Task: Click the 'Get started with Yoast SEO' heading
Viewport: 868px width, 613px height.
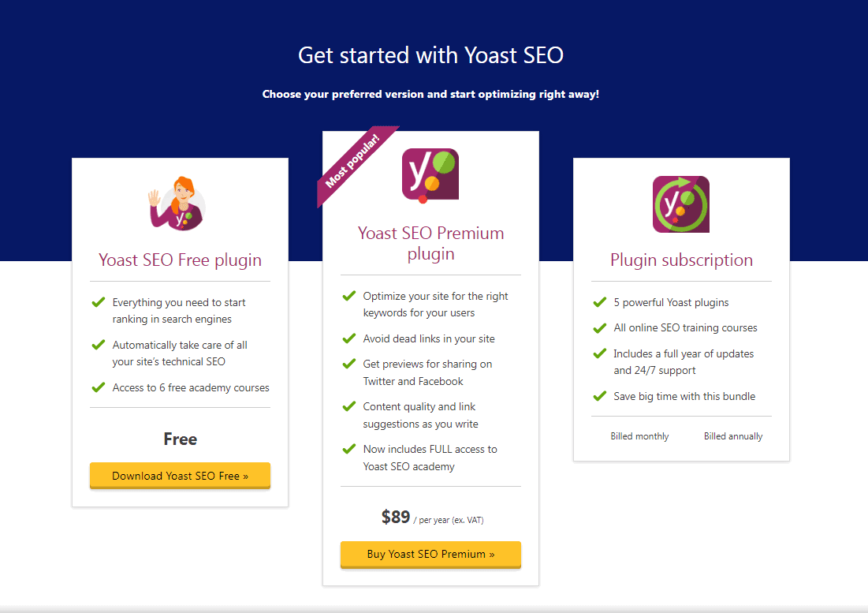Action: [x=430, y=55]
